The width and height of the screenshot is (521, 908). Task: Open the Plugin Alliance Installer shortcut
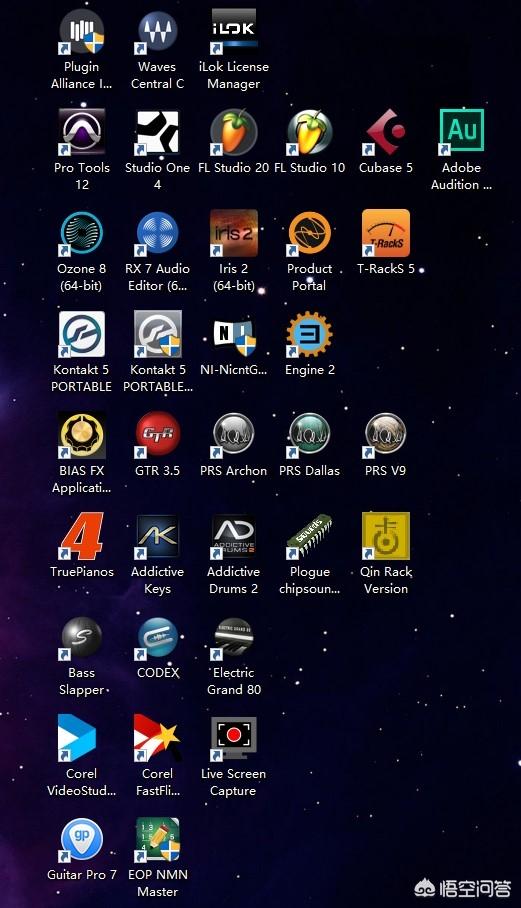pyautogui.click(x=82, y=32)
